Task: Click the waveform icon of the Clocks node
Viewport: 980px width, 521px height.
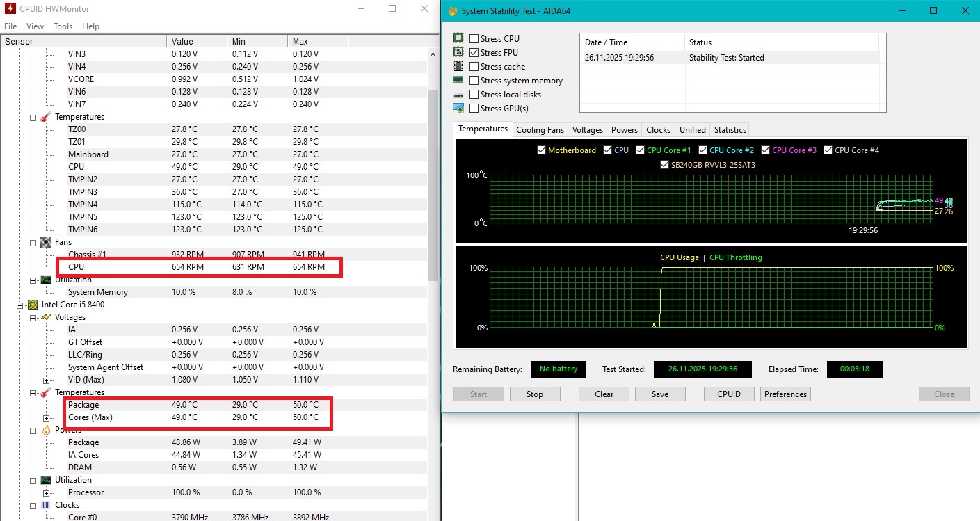Action: pyautogui.click(x=46, y=505)
